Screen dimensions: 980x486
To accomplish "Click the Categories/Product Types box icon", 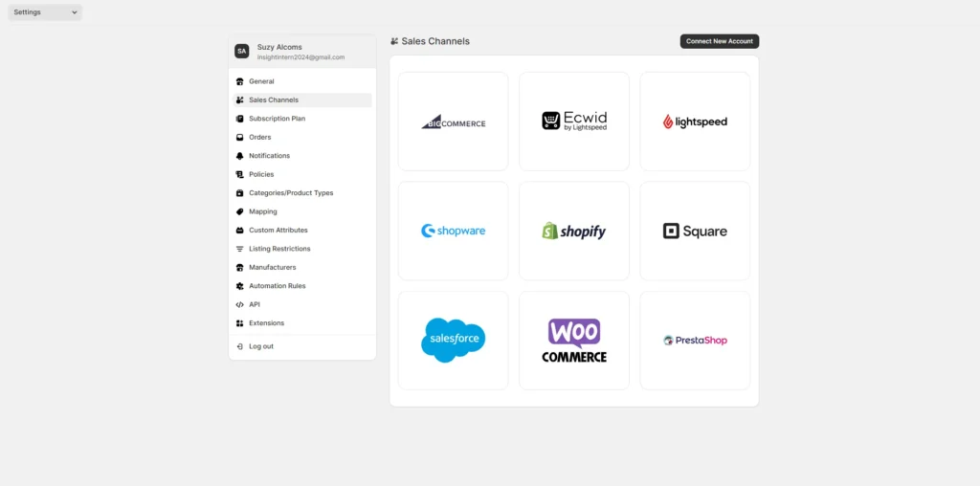I will pyautogui.click(x=239, y=193).
